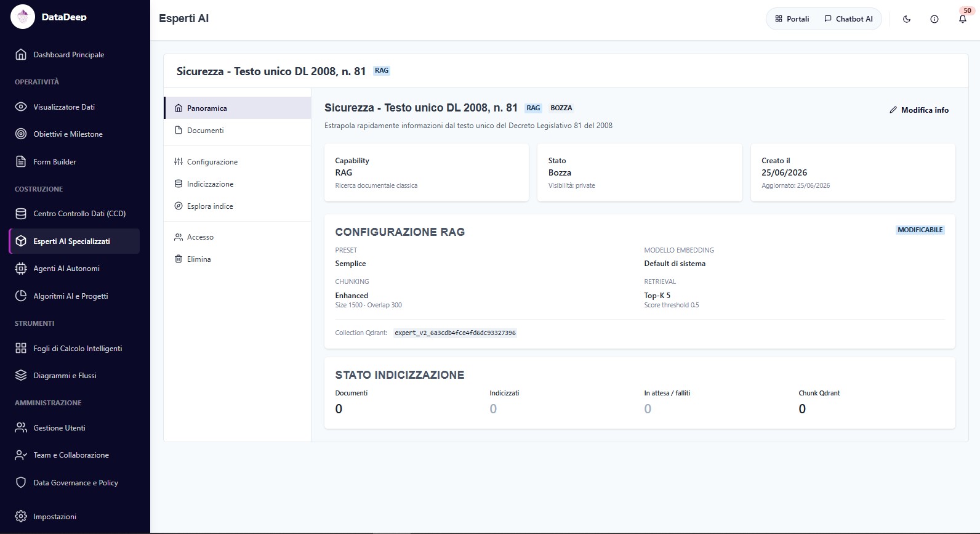980x534 pixels.
Task: Open Visualizzatore Dati page
Action: (74, 107)
